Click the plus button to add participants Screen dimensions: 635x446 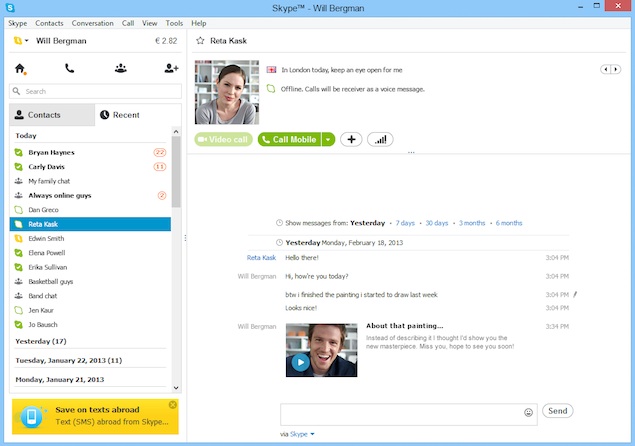pos(351,140)
